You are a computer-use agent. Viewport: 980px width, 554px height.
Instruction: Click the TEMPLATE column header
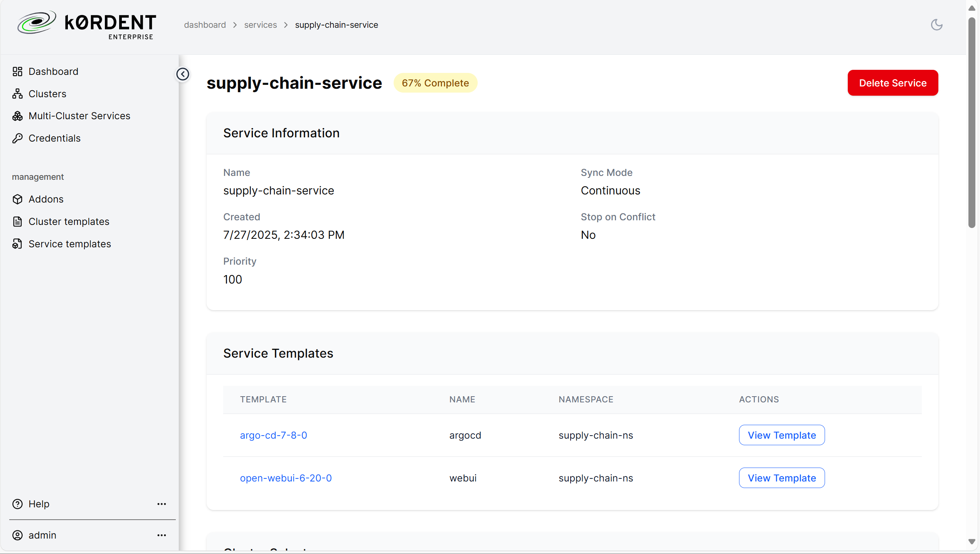(263, 399)
